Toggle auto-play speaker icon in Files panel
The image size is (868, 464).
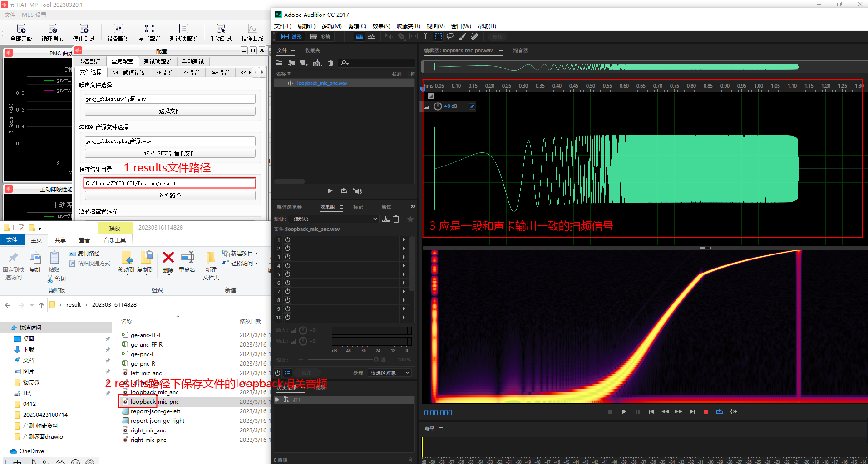click(358, 191)
